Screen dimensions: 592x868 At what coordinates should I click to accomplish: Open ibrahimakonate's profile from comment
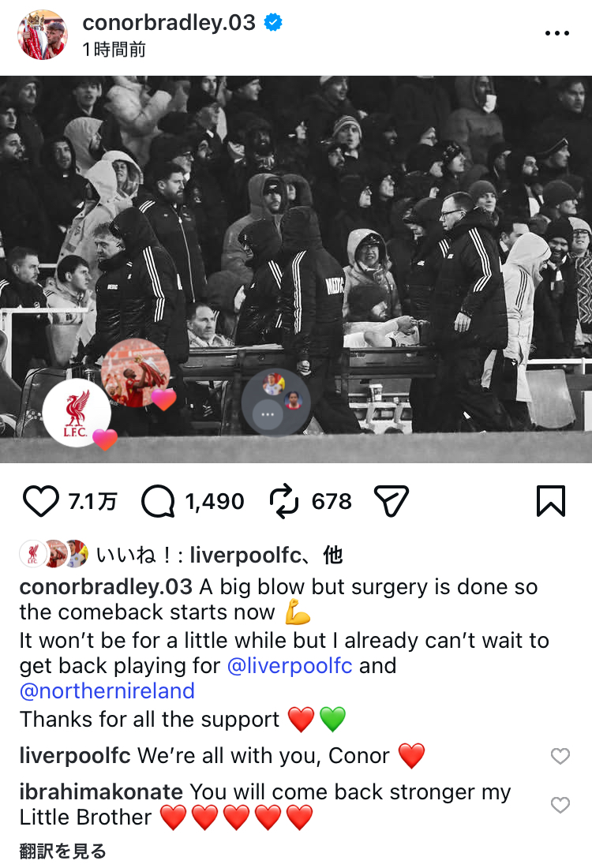(x=101, y=792)
